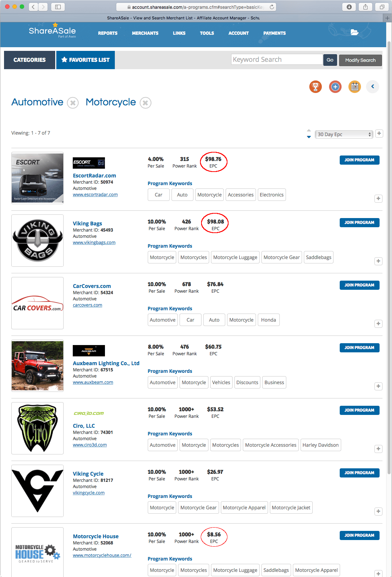
Task: Join the CarCovers.com program
Action: pos(359,285)
